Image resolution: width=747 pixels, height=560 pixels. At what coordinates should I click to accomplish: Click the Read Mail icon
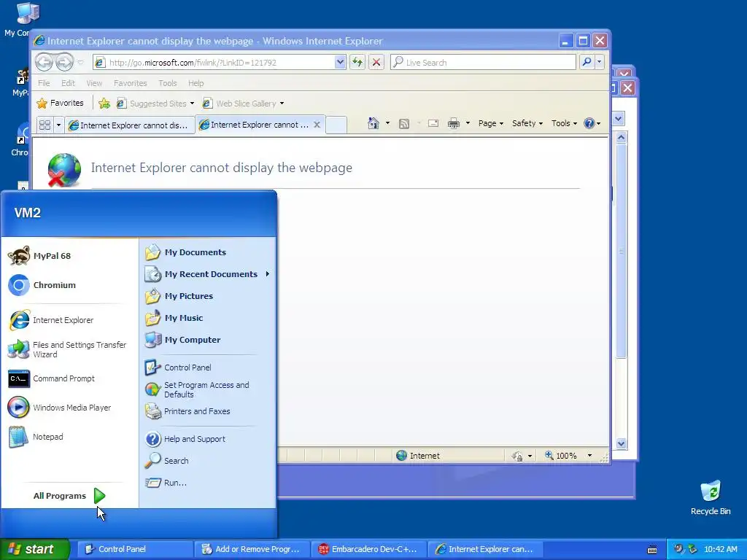[x=433, y=124]
